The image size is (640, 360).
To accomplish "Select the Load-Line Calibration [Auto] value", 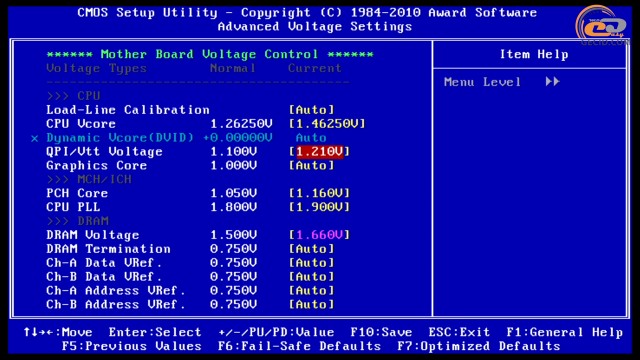I will [x=312, y=110].
